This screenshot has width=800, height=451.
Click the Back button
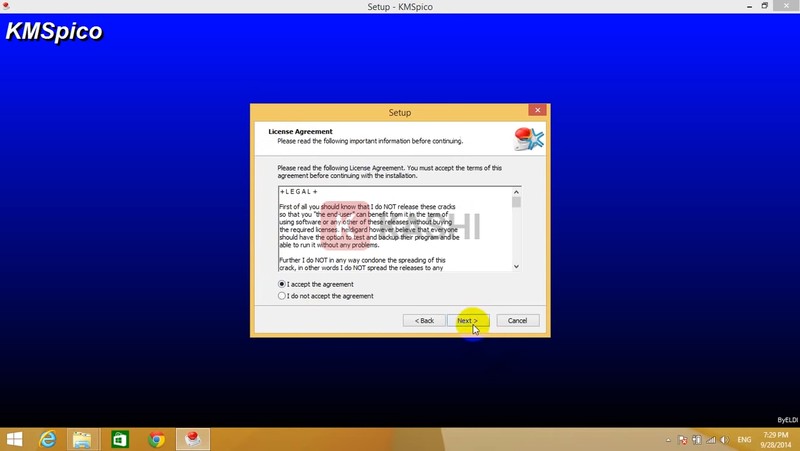click(424, 320)
